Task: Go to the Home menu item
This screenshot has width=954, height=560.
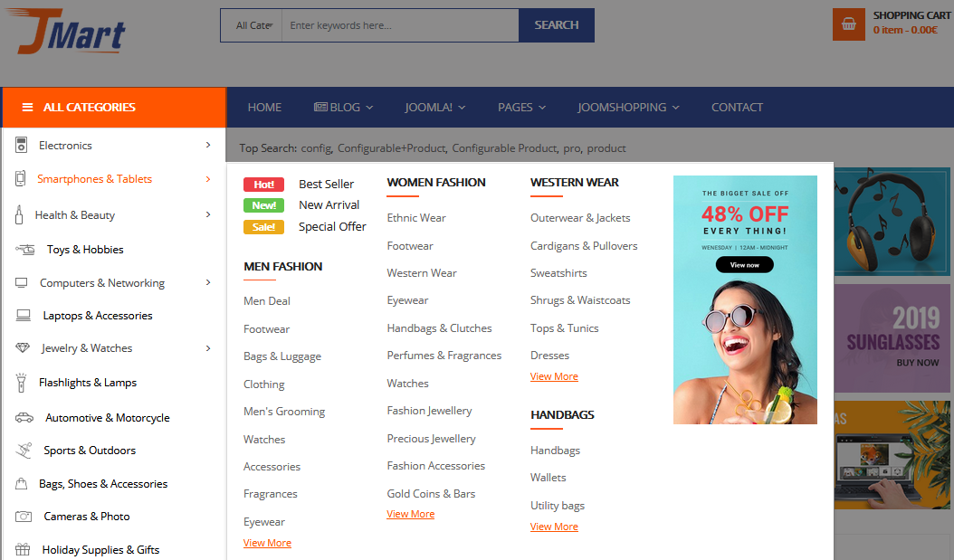Action: pyautogui.click(x=264, y=107)
